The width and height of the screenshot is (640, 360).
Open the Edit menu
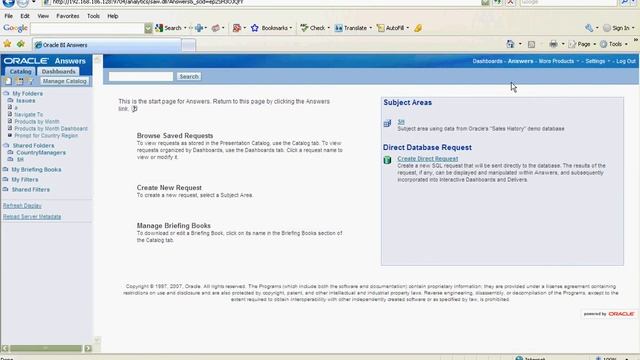click(25, 16)
